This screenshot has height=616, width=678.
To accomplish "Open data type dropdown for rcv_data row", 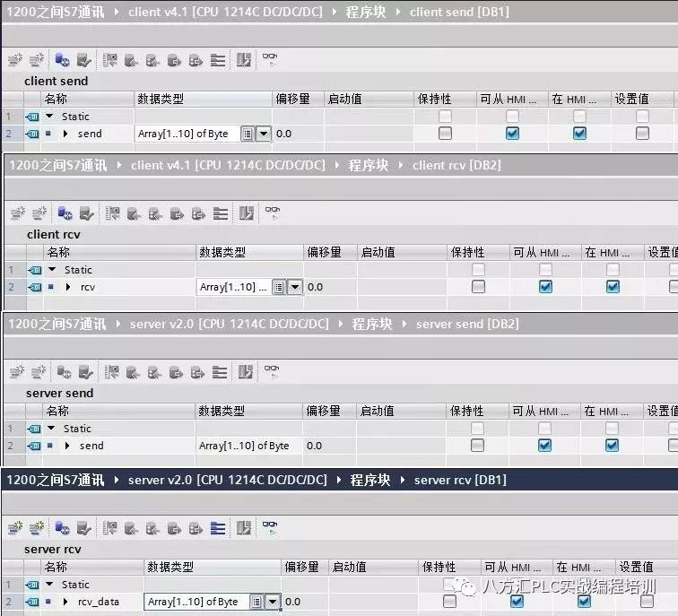I will click(x=273, y=602).
